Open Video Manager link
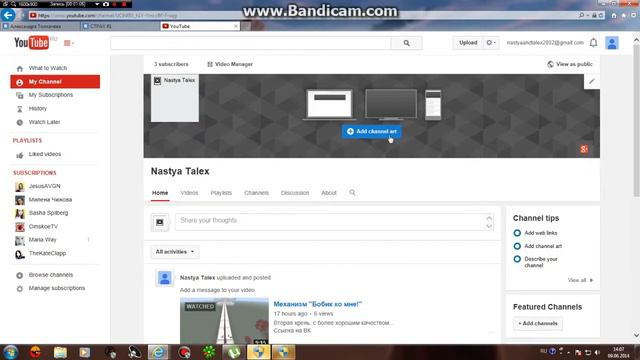Image resolution: width=640 pixels, height=360 pixels. [230, 64]
